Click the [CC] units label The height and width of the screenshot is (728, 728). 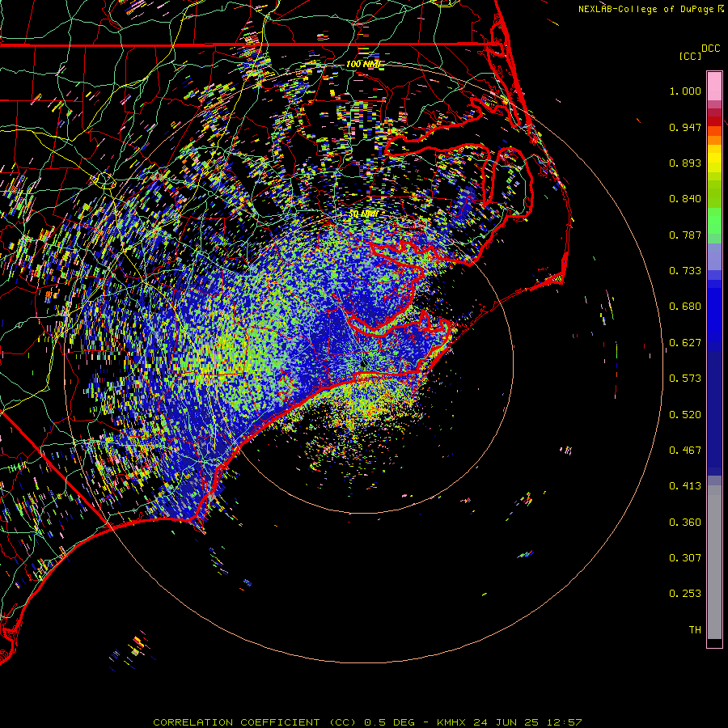690,57
